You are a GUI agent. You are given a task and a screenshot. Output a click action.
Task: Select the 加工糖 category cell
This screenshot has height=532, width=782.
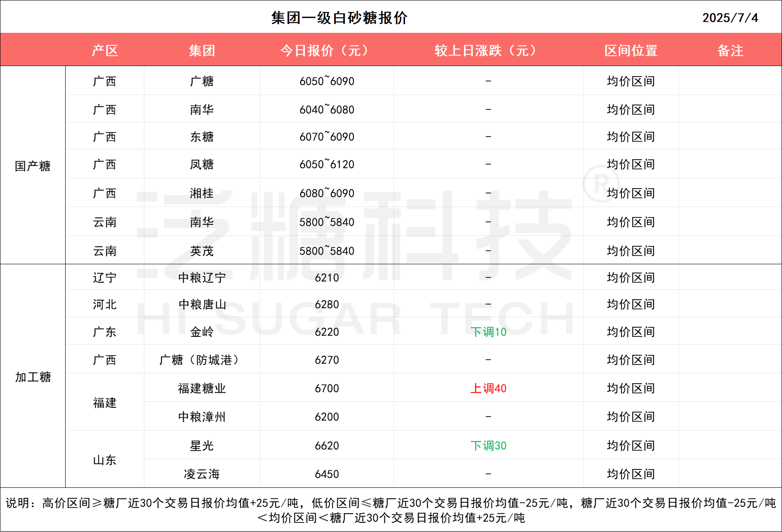pyautogui.click(x=33, y=377)
